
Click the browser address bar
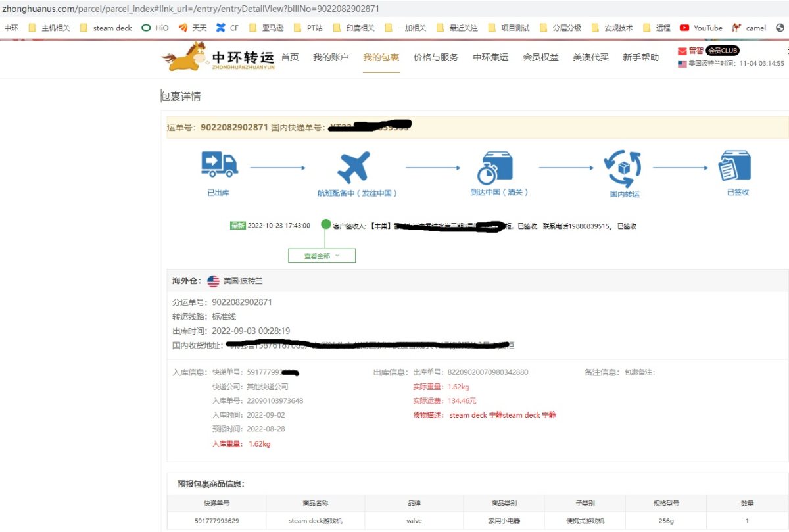point(197,9)
